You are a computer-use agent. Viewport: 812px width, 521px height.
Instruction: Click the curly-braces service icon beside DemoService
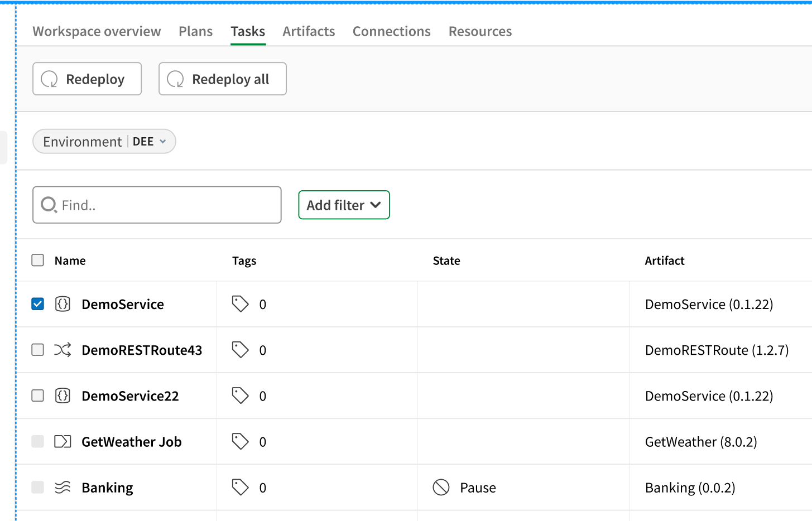[x=63, y=304]
